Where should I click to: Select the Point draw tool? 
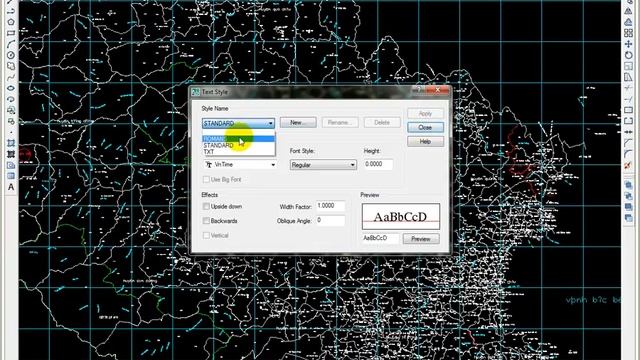11,132
